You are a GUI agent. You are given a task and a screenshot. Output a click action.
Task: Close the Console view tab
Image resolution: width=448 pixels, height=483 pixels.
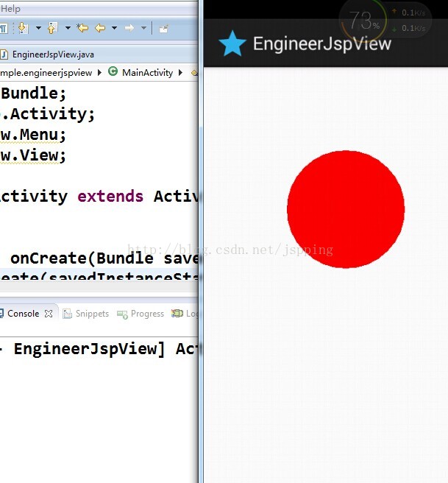click(x=49, y=314)
